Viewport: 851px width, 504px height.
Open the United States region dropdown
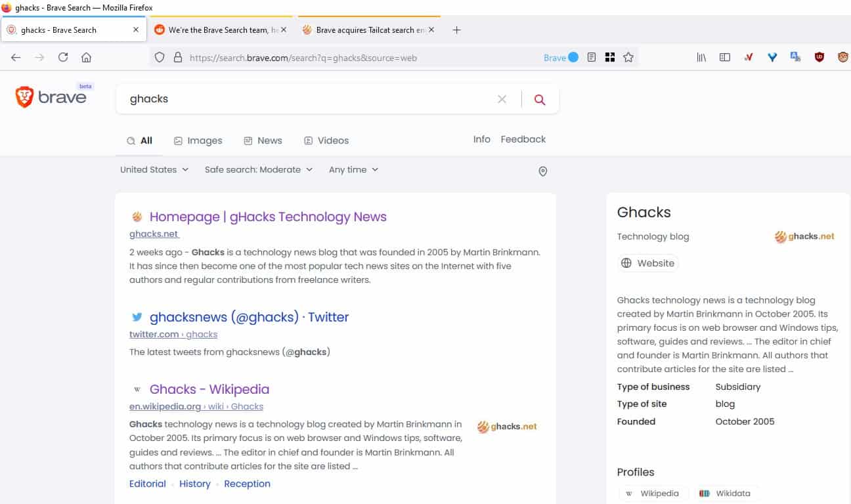coord(154,169)
